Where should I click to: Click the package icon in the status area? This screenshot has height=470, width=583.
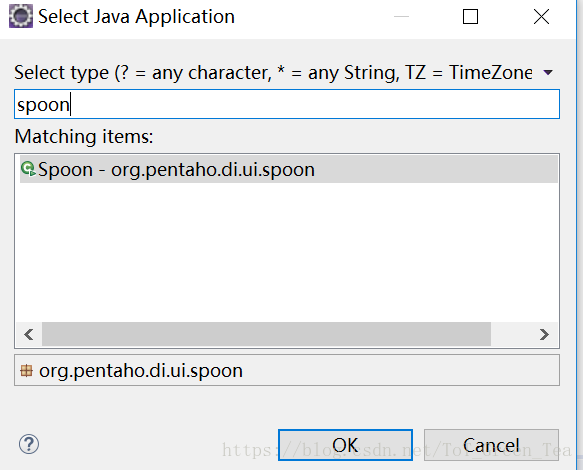(26, 371)
